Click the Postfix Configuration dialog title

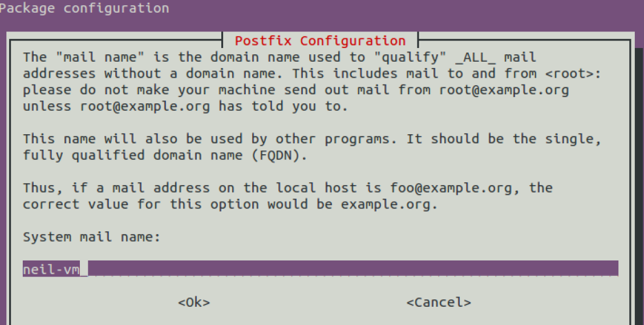(x=320, y=41)
